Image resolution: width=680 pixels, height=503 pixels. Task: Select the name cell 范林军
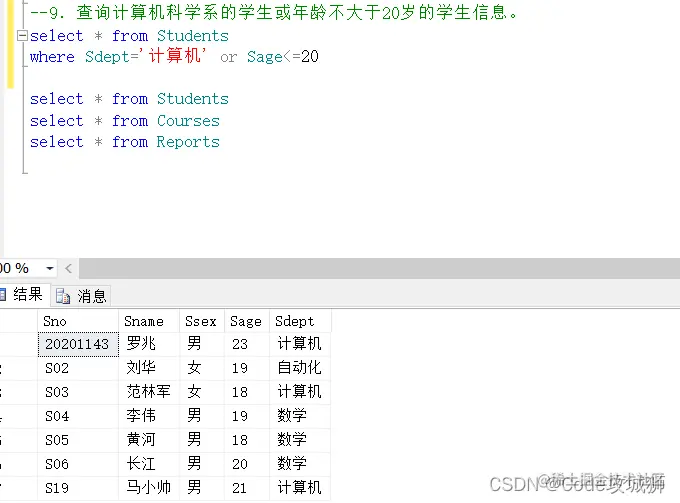[x=149, y=392]
